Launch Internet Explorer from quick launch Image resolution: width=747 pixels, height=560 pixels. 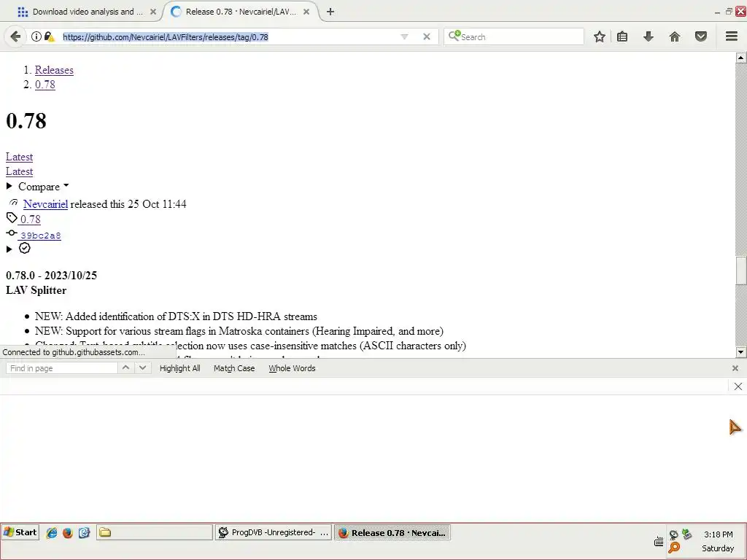tap(52, 533)
